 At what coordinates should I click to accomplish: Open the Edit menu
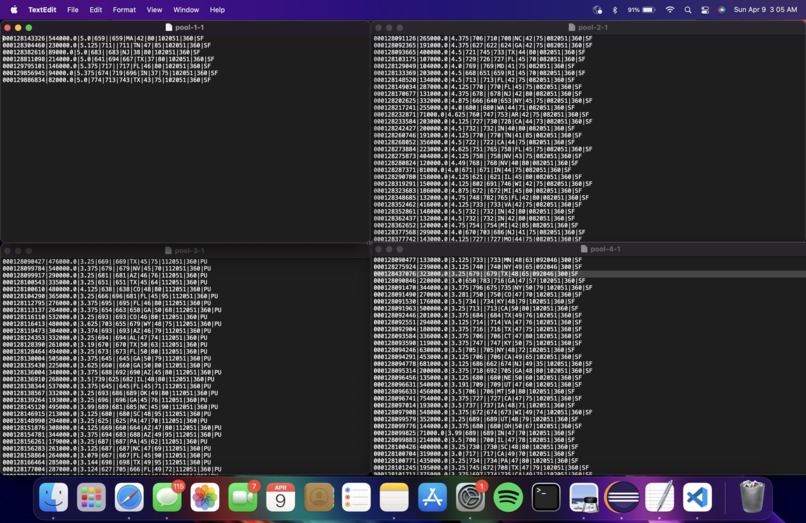click(x=96, y=10)
